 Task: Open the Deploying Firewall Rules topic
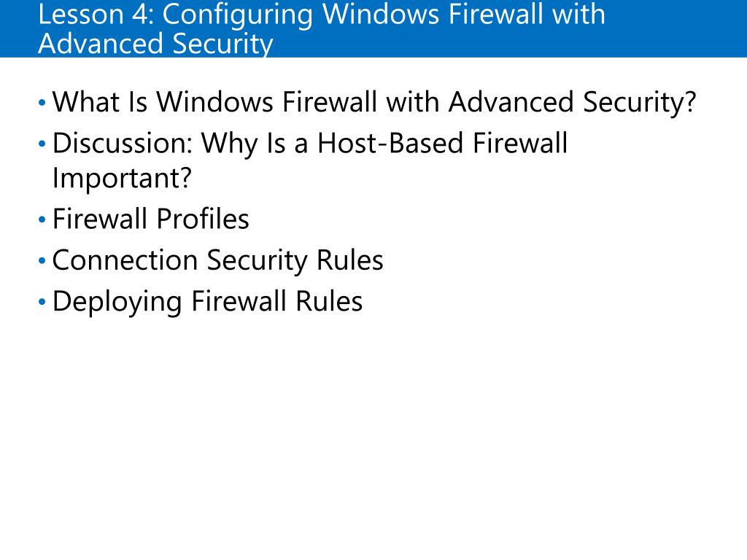click(x=207, y=302)
